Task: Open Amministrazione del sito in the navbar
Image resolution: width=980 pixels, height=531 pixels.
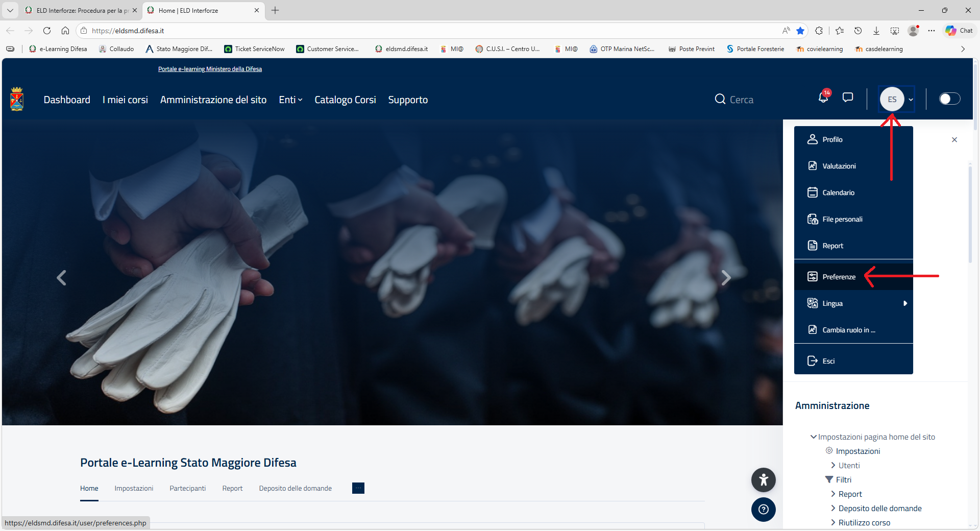Action: (213, 100)
